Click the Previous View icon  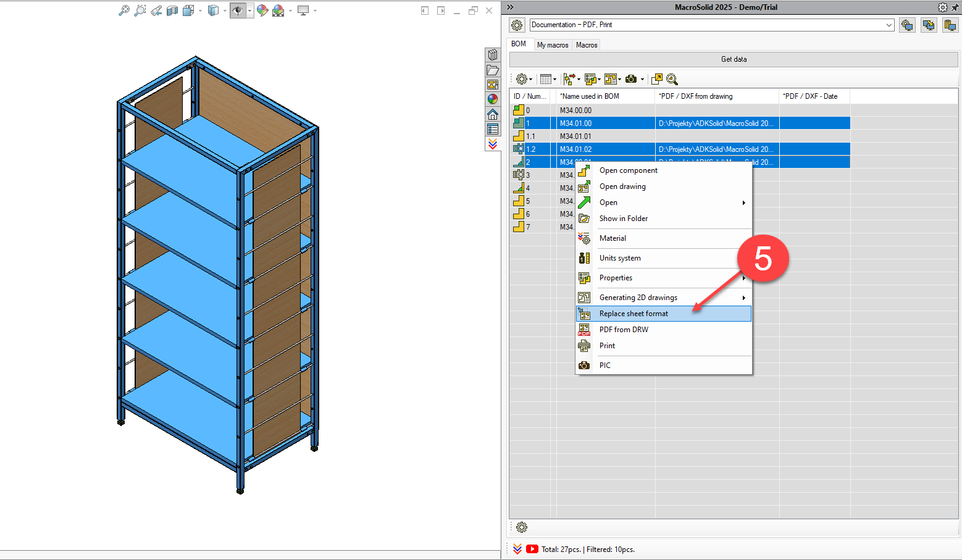(156, 10)
